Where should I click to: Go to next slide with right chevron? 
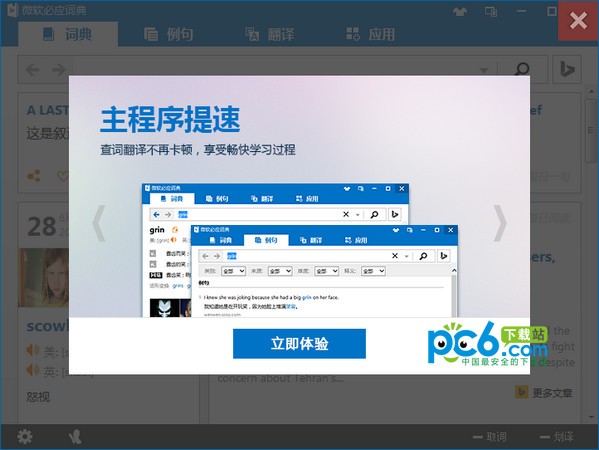pyautogui.click(x=500, y=223)
